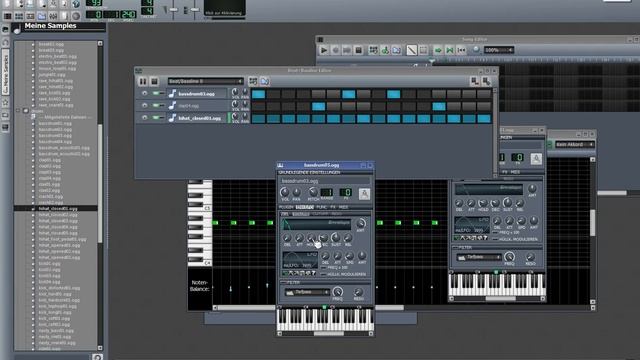Select square LFO wave in bassdrum03 window
Image resolution: width=640 pixels, height=360 pixels.
[302, 273]
